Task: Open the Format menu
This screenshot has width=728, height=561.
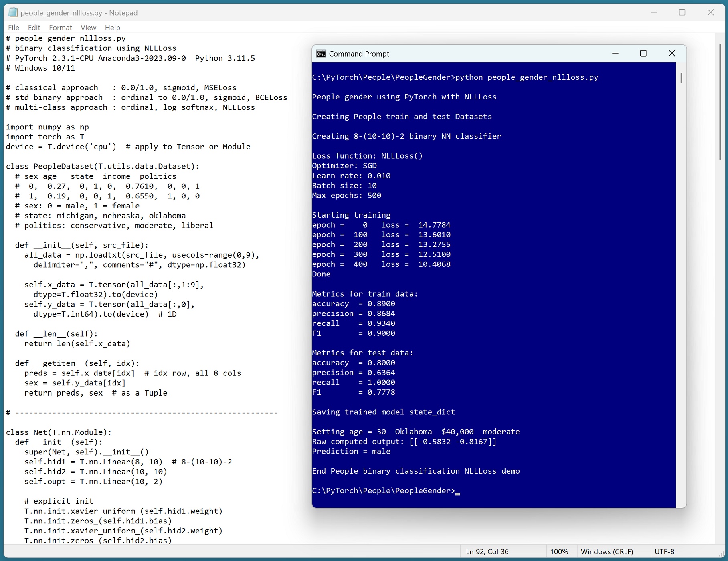Action: click(x=61, y=28)
